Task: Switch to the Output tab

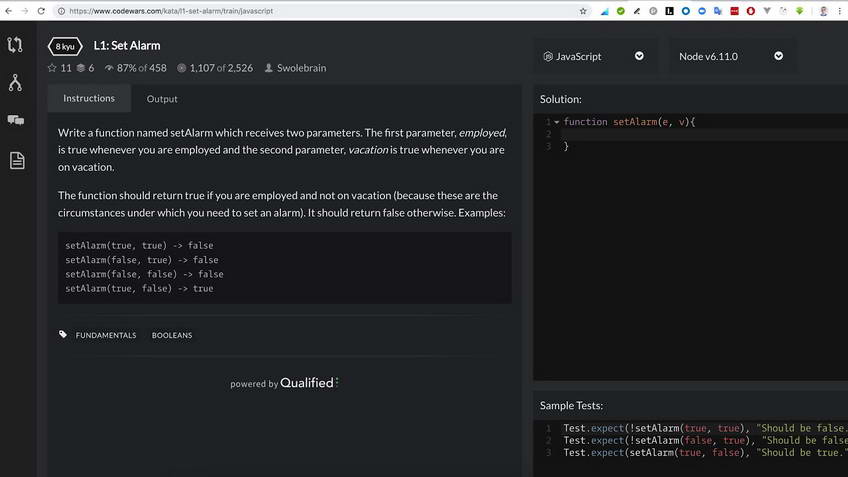Action: [x=162, y=98]
